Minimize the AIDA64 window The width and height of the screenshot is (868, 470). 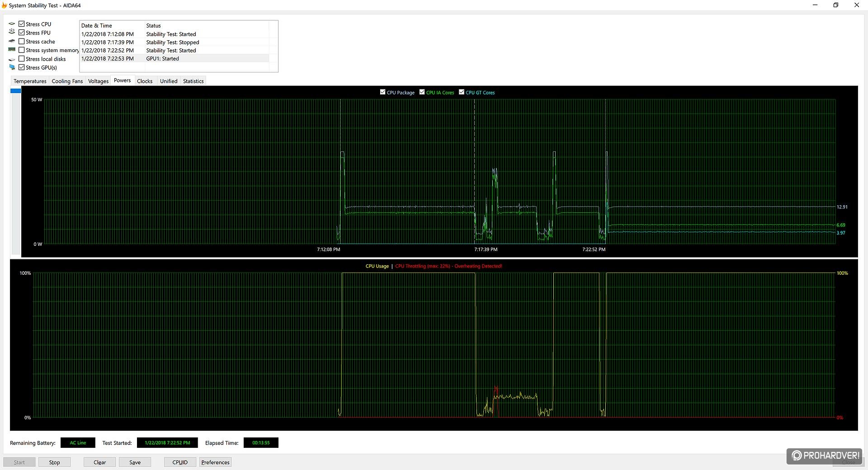(x=816, y=5)
